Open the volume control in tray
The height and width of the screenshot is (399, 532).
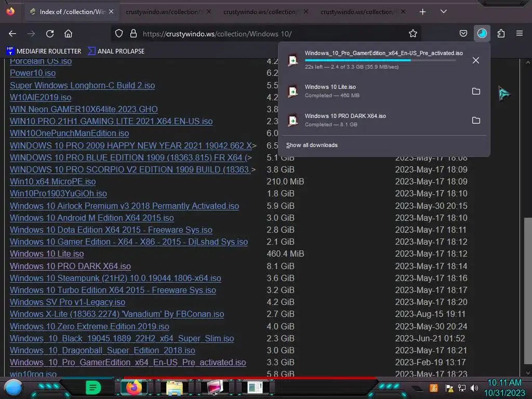474,388
